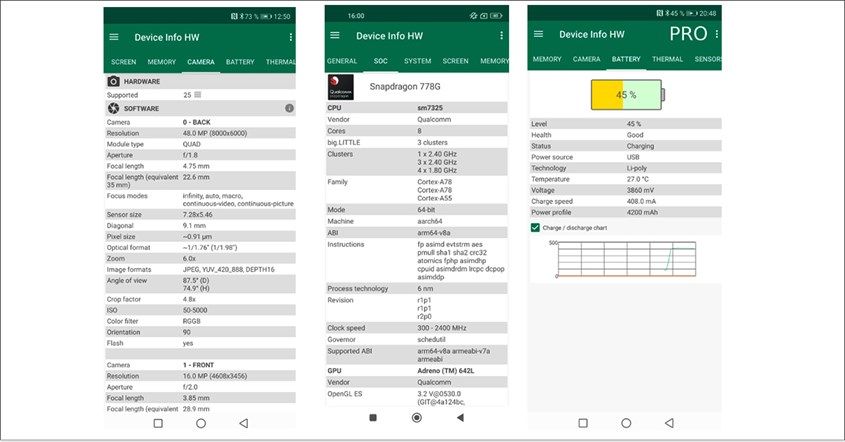Click battery icon in middle phone status bar
The width and height of the screenshot is (845, 442).
point(496,16)
